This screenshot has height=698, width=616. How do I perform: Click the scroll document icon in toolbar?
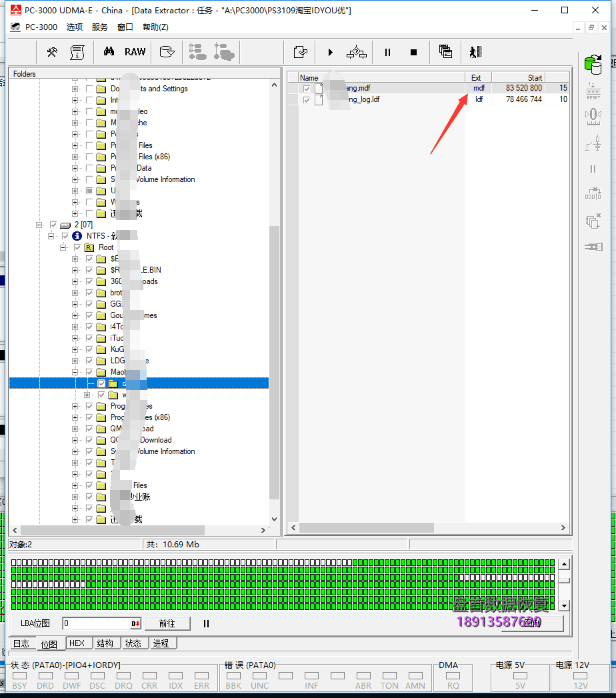77,52
